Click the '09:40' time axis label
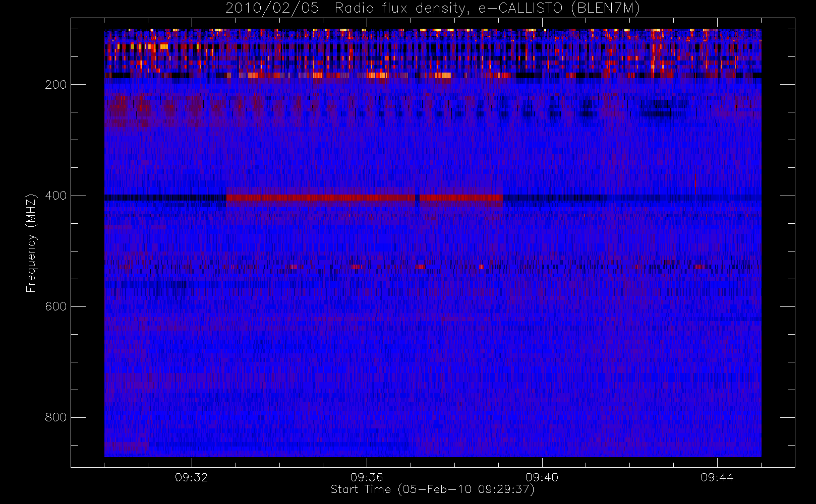The image size is (816, 504). (x=542, y=477)
